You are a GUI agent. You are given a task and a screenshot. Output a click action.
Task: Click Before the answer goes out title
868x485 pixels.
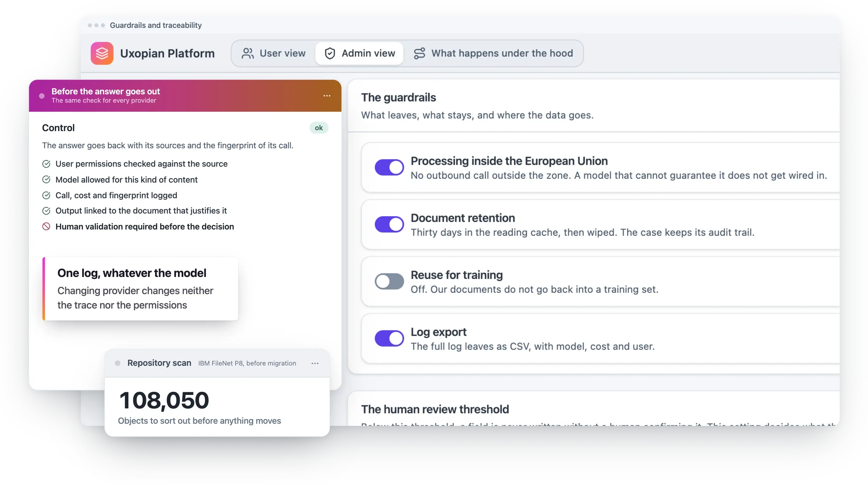(x=106, y=91)
